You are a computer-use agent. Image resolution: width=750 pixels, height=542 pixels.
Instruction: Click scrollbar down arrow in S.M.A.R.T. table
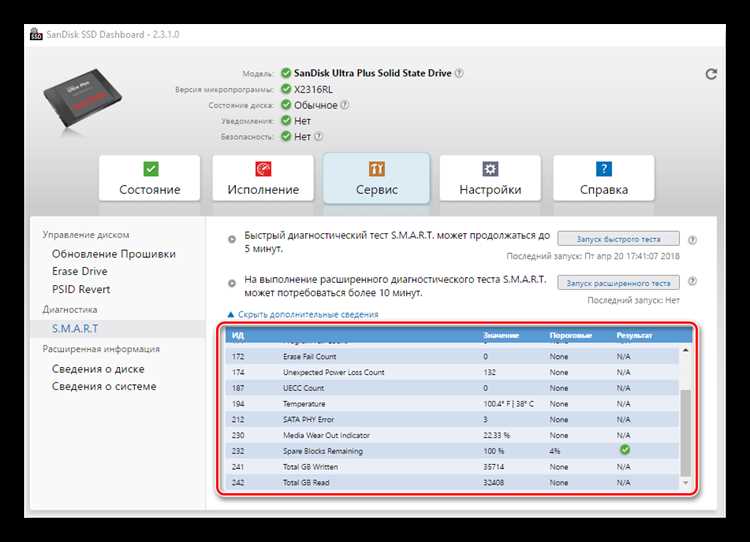pos(685,483)
